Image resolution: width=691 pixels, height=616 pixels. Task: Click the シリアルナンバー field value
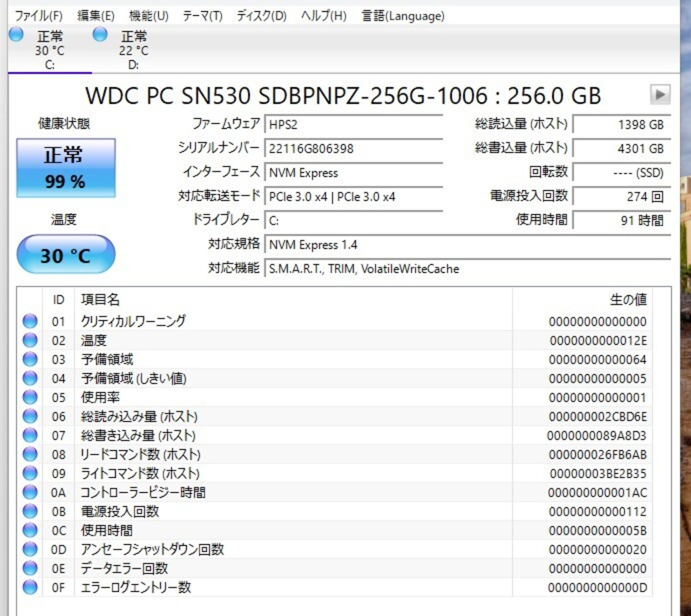[x=354, y=149]
